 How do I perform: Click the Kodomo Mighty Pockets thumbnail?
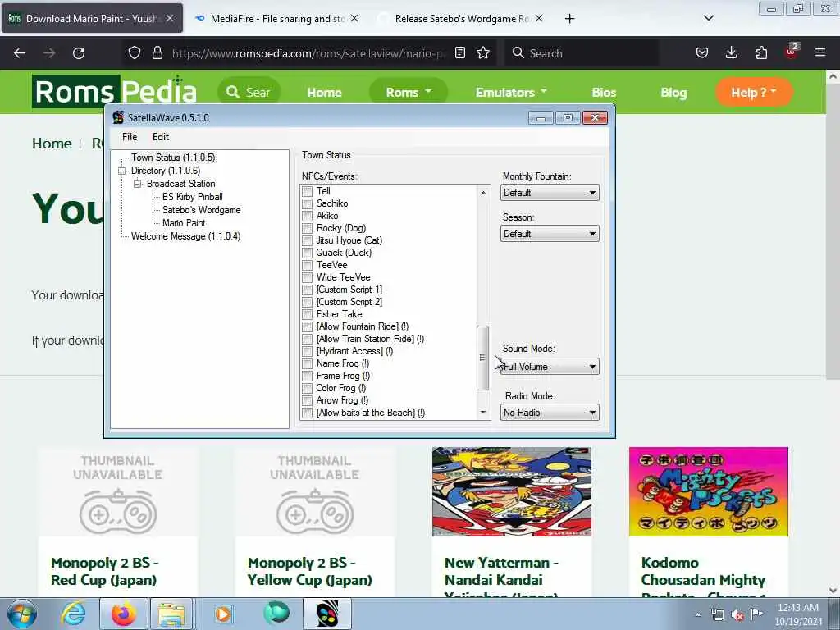(708, 492)
